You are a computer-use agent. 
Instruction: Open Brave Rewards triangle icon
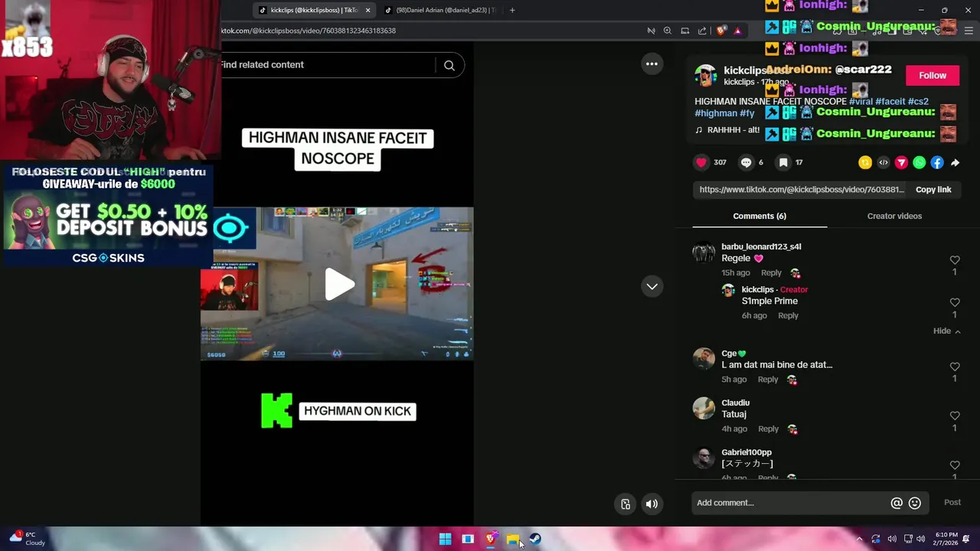pyautogui.click(x=737, y=31)
